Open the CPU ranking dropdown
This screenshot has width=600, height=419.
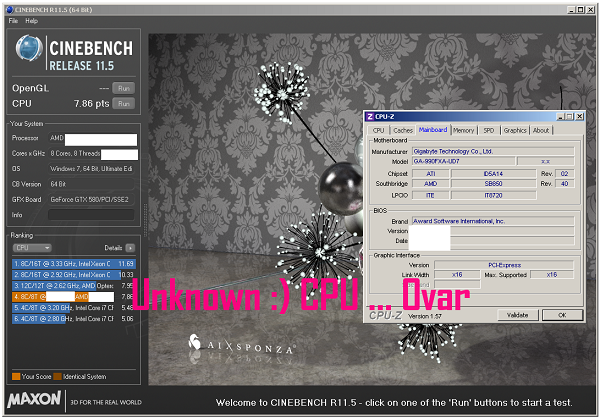click(32, 248)
